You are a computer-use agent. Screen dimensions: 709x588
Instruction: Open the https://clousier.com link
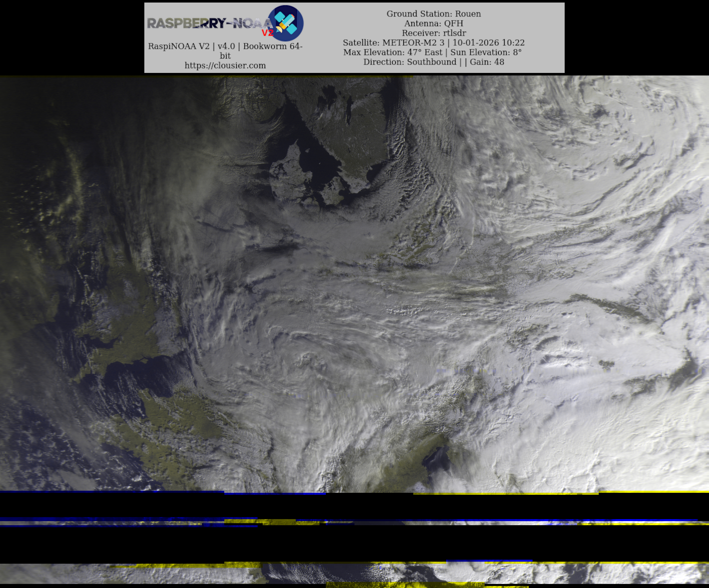coord(225,66)
